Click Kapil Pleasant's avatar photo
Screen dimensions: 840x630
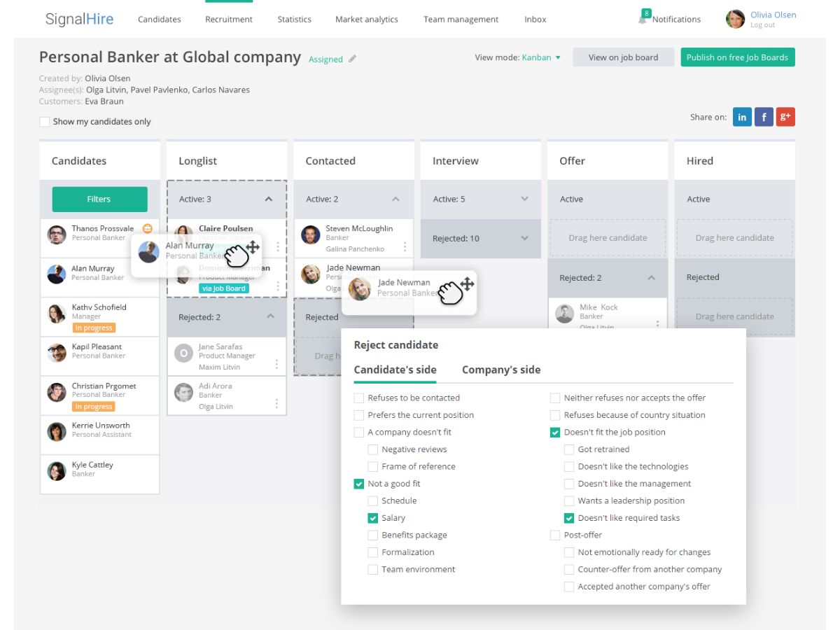click(x=57, y=353)
